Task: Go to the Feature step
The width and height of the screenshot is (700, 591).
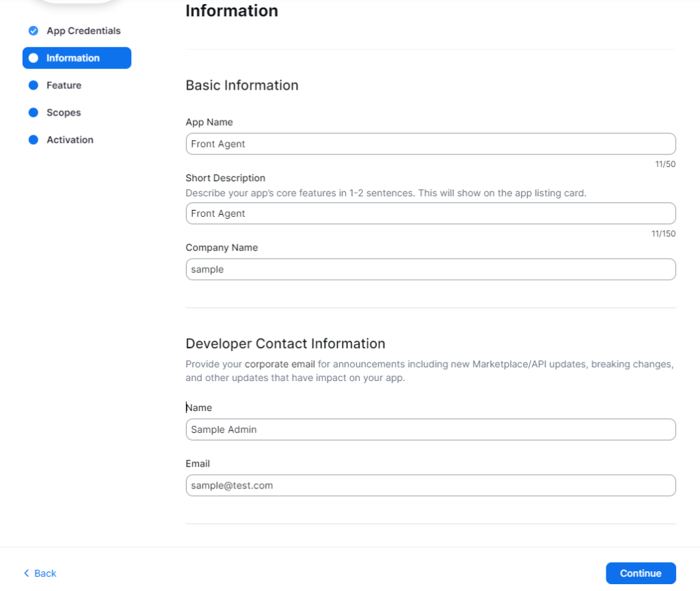Action: [64, 86]
